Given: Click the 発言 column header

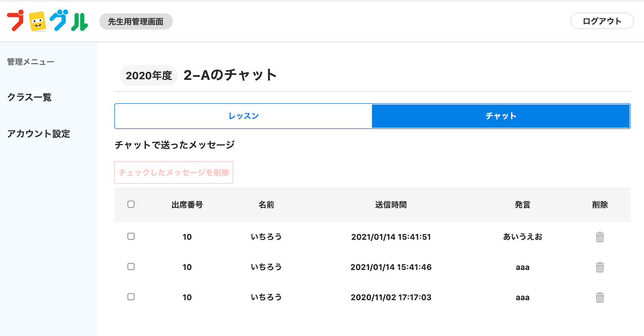Looking at the screenshot, I should click(x=522, y=205).
